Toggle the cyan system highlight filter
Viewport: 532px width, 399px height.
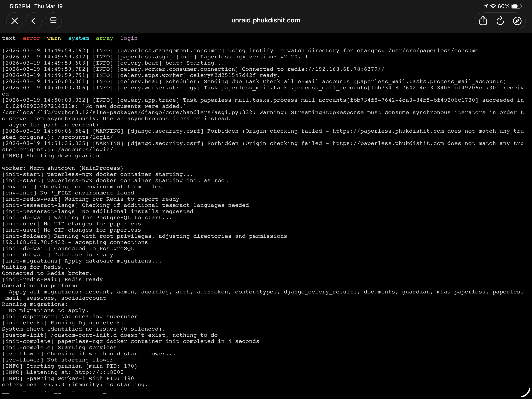point(78,38)
